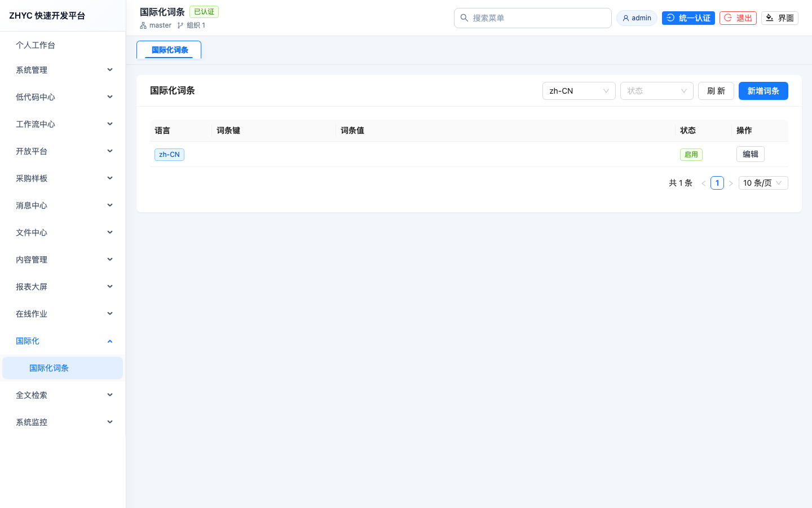Click the master branch label
This screenshot has height=508, width=812.
pos(160,25)
